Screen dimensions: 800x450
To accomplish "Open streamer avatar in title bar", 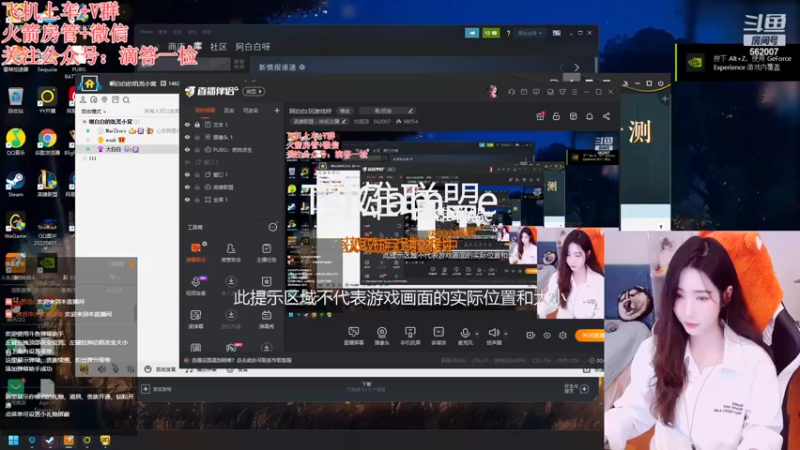I will (492, 91).
